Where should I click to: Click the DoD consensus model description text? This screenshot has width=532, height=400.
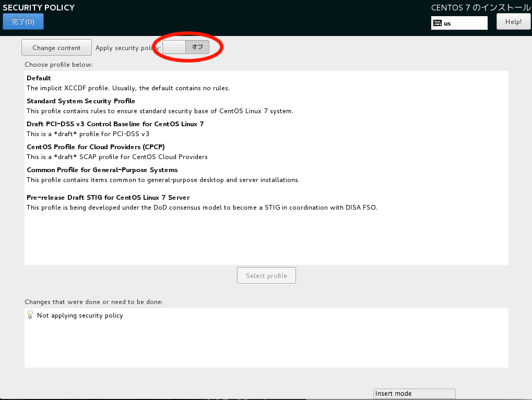coord(202,208)
